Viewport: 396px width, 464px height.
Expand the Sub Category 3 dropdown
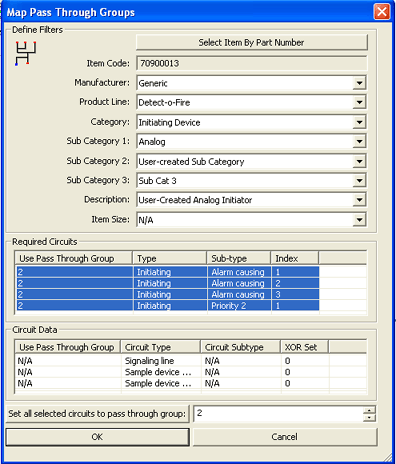(359, 181)
